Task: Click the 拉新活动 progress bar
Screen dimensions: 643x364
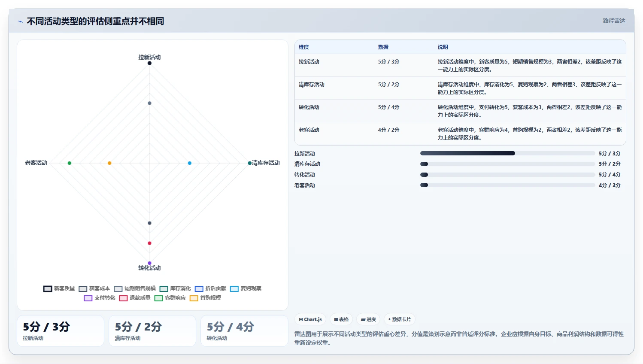Action: pos(507,153)
